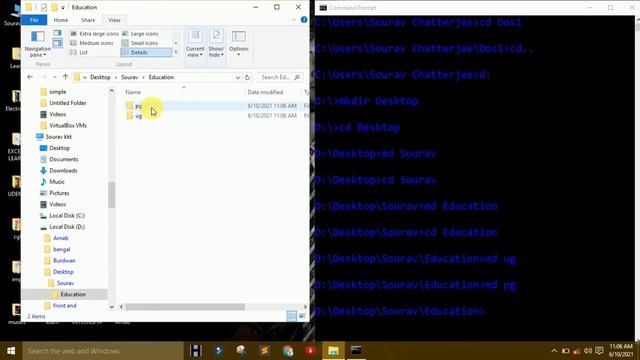
Task: Click the Up one level arrow
Action: (65, 77)
